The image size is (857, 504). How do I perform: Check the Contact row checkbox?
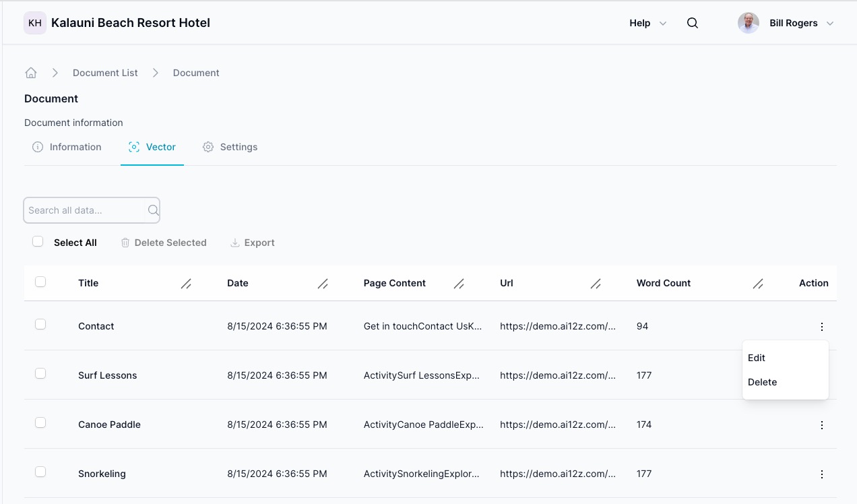coord(40,325)
